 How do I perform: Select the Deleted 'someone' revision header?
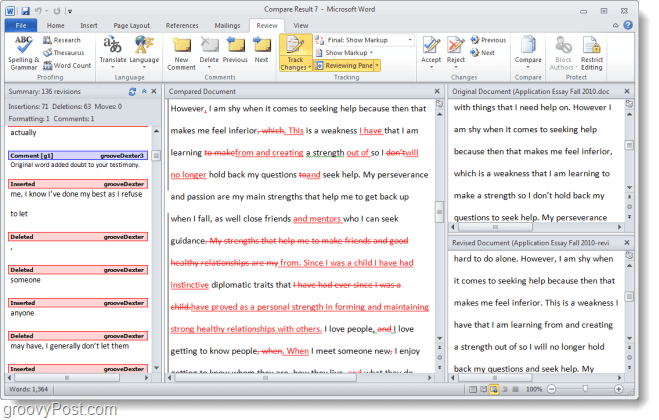coord(78,270)
